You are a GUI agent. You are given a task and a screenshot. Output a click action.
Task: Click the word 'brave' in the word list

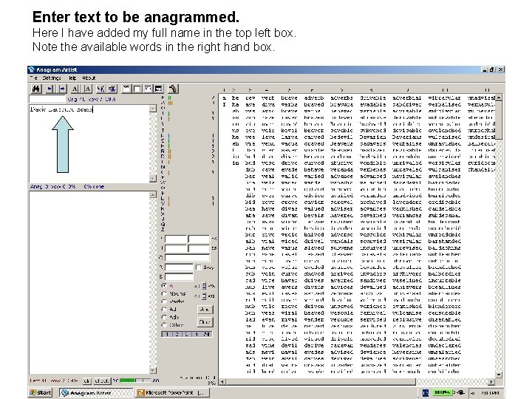point(289,98)
